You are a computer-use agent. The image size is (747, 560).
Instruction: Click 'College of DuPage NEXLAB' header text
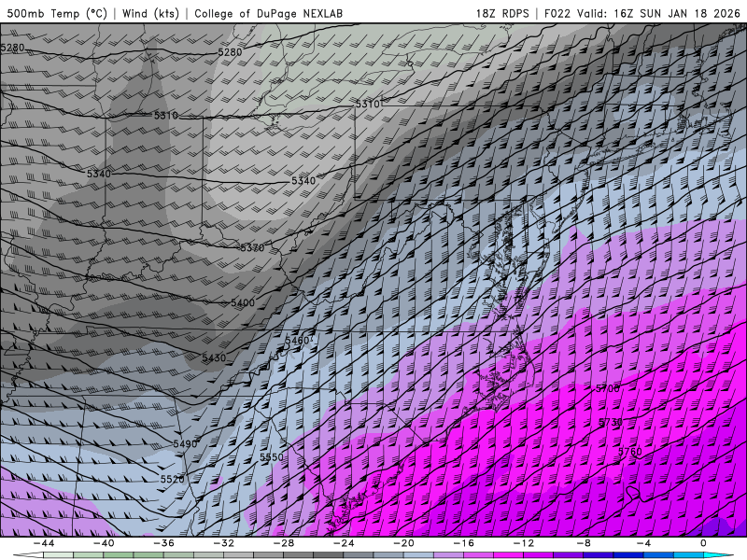[268, 13]
